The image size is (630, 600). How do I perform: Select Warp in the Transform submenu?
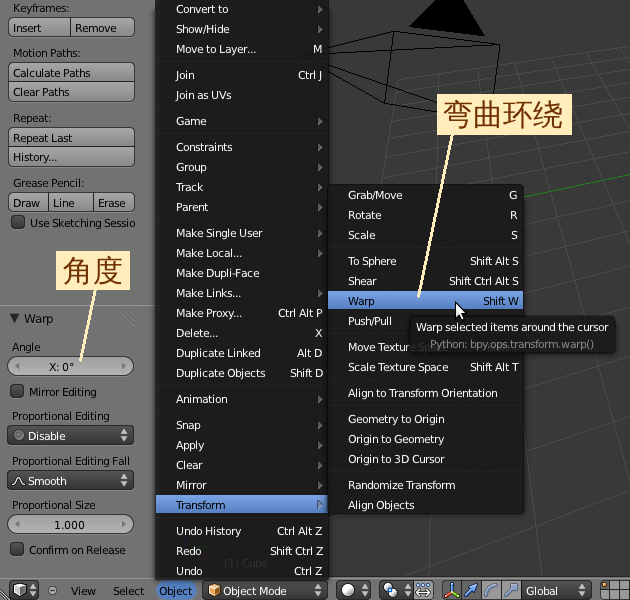(425, 301)
